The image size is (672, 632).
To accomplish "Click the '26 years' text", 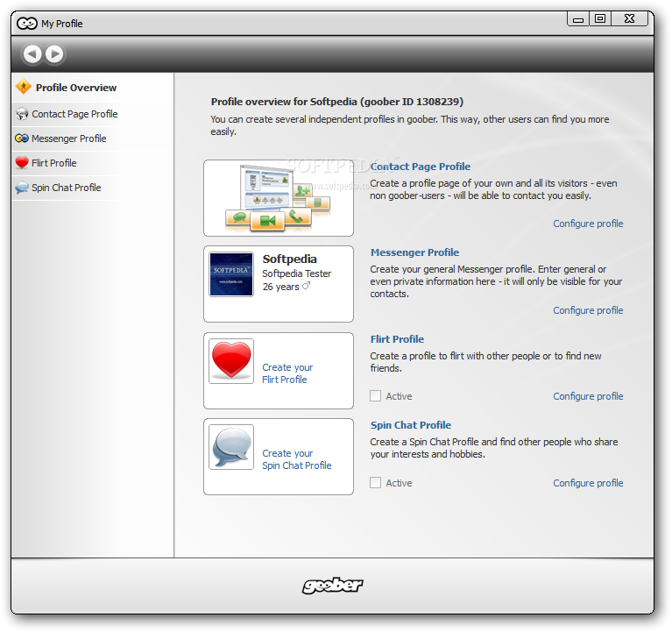I will click(x=280, y=287).
